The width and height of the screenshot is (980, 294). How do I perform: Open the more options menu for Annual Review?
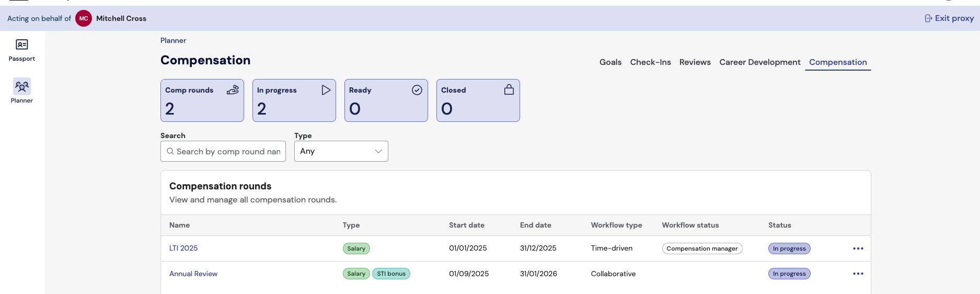[858, 274]
